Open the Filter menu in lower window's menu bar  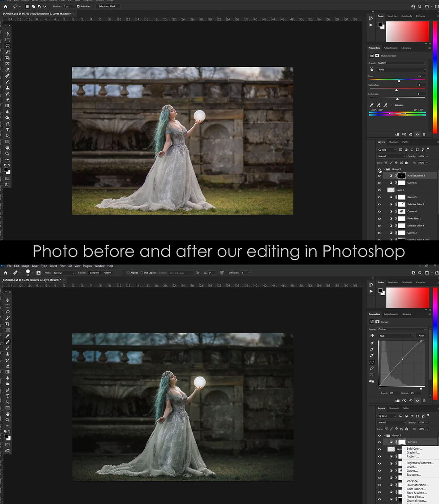pos(62,266)
